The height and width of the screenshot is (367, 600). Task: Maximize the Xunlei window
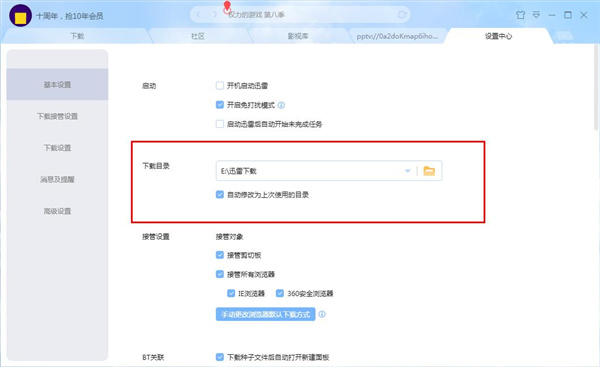(x=568, y=15)
